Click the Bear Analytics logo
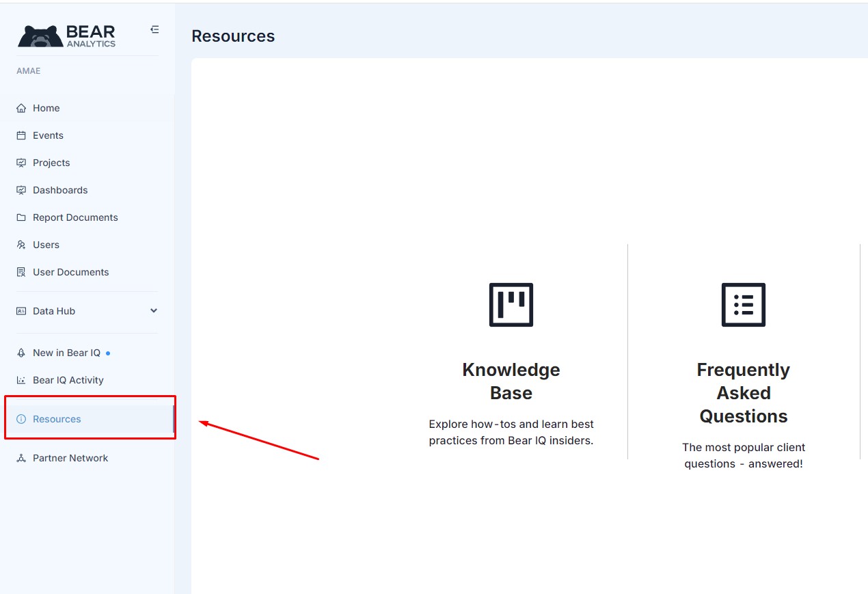 pyautogui.click(x=66, y=36)
